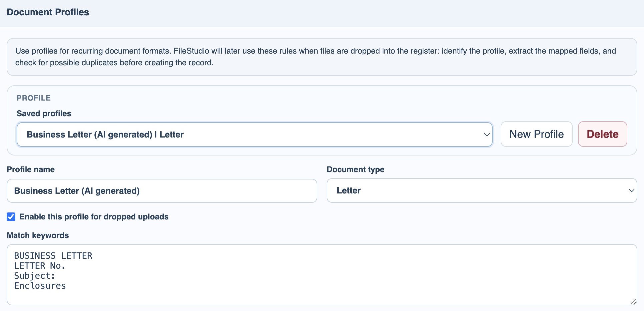Uncheck Enable this profile for dropped uploads
This screenshot has height=311, width=644.
(11, 217)
